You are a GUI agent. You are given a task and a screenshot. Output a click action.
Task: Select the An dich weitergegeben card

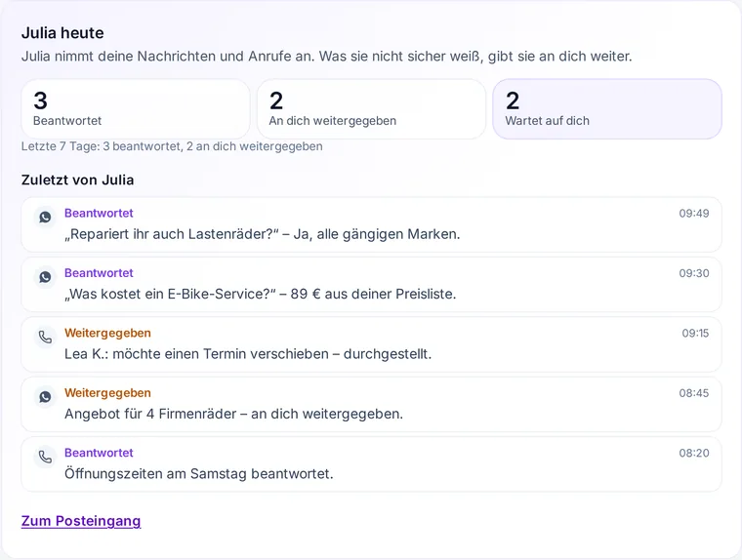click(371, 109)
